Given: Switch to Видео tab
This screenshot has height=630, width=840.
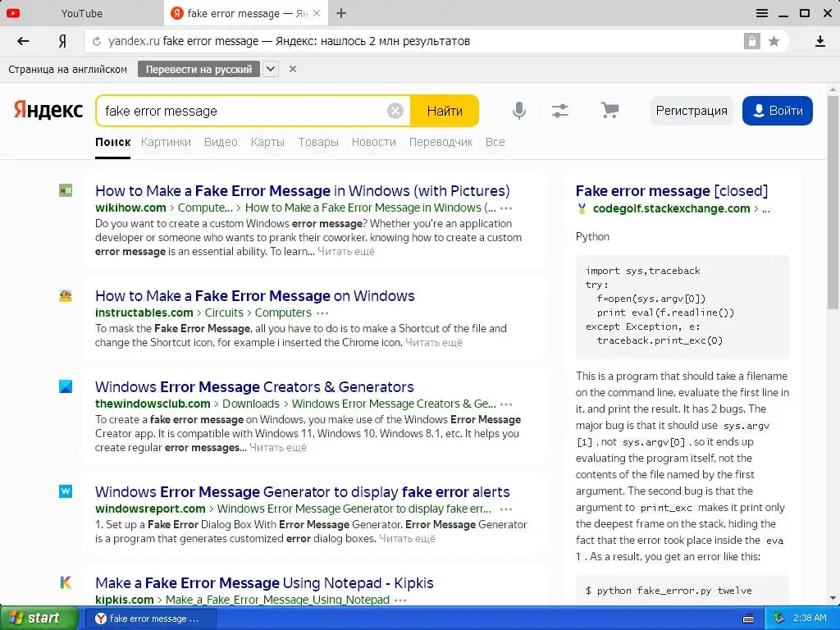Looking at the screenshot, I should 221,142.
